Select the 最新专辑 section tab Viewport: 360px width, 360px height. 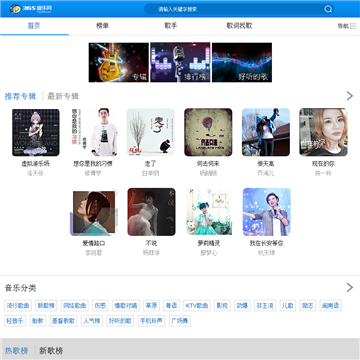(63, 97)
